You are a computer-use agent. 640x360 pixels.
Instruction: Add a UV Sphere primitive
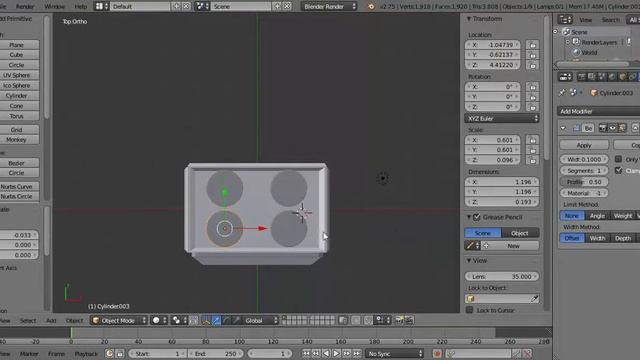click(16, 75)
